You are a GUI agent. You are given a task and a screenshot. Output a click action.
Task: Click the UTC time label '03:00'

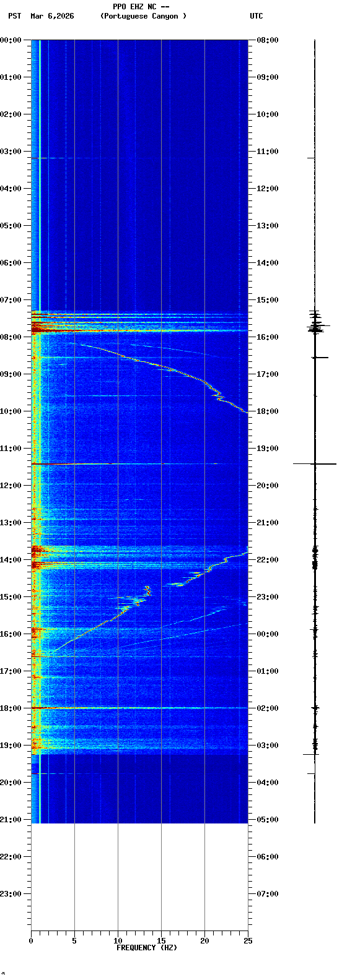(x=268, y=746)
